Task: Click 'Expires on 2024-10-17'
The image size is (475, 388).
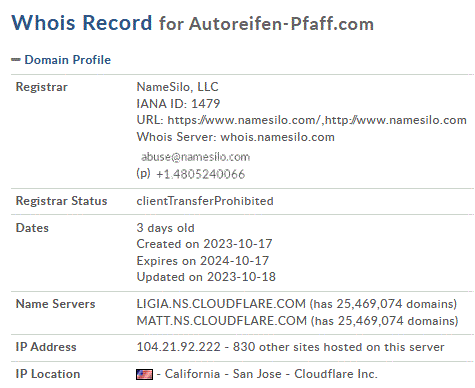Action: click(x=203, y=261)
